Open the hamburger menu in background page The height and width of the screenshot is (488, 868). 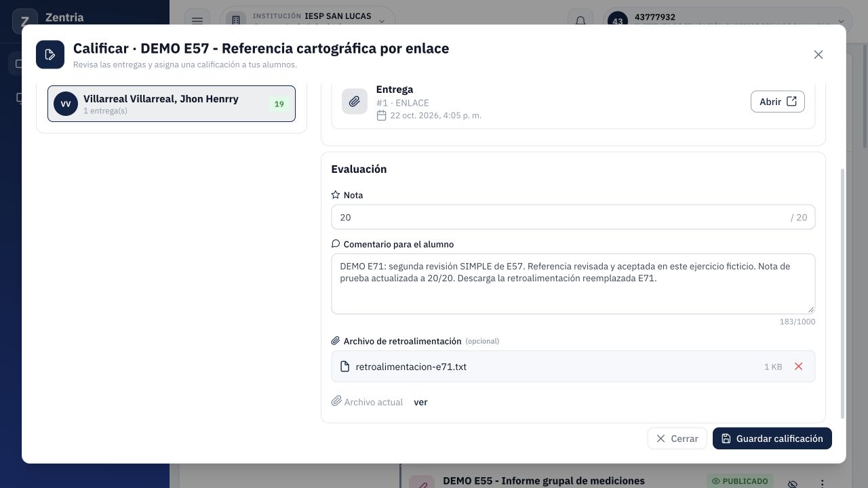(x=197, y=21)
